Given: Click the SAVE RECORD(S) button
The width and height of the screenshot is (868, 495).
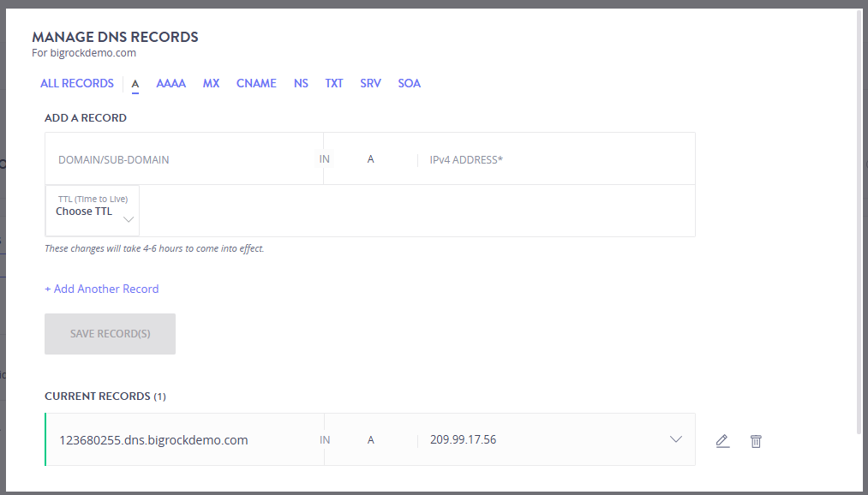Looking at the screenshot, I should (111, 334).
